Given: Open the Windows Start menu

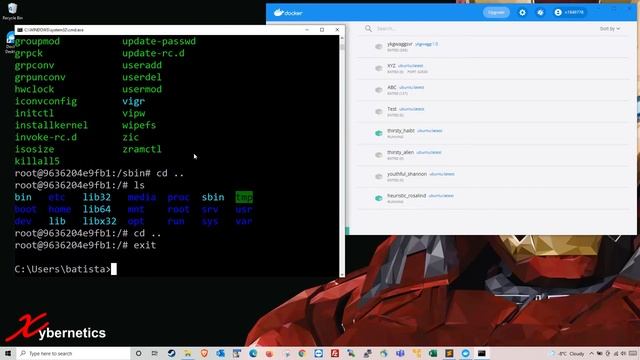Looking at the screenshot, I should [x=8, y=353].
